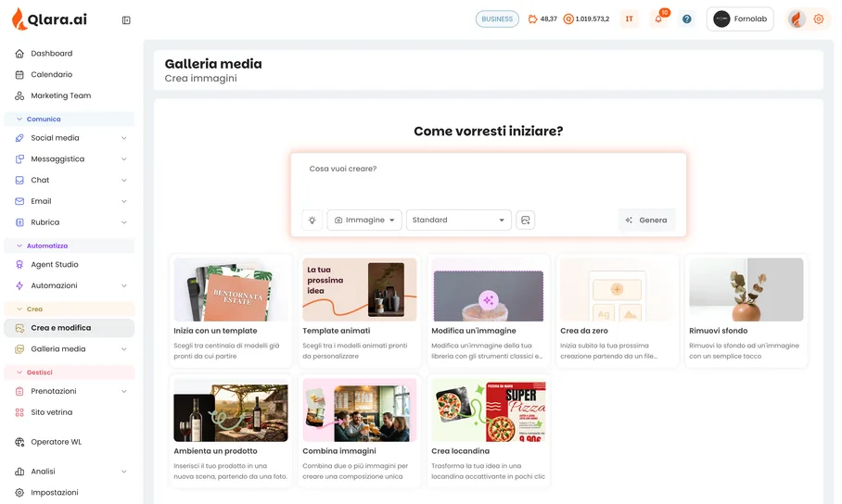
Task: Click the Email envelope icon
Action: tap(19, 201)
